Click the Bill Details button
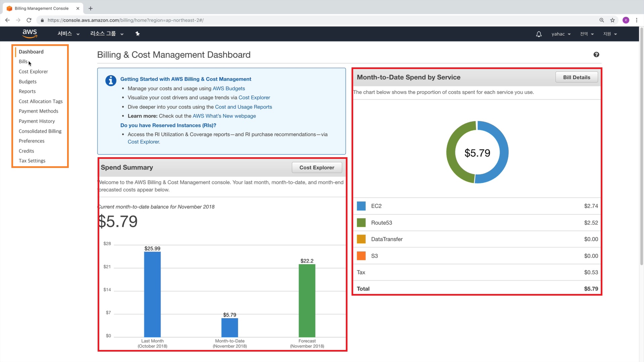This screenshot has height=362, width=644. [x=576, y=77]
